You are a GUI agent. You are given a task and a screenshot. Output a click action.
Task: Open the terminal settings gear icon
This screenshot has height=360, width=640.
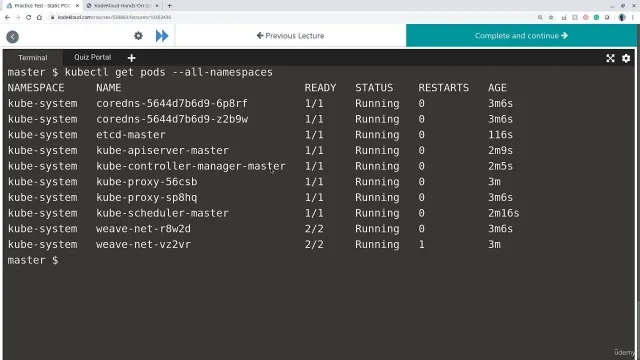(x=626, y=58)
